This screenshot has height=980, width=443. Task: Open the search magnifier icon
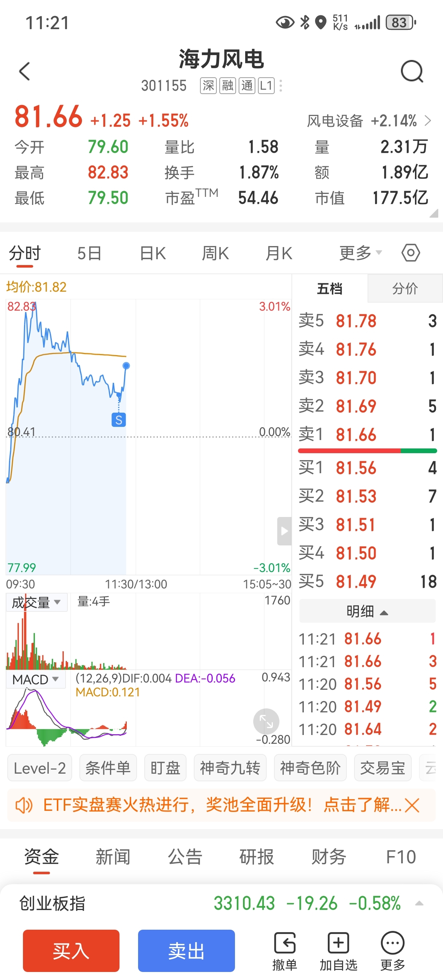pos(412,71)
